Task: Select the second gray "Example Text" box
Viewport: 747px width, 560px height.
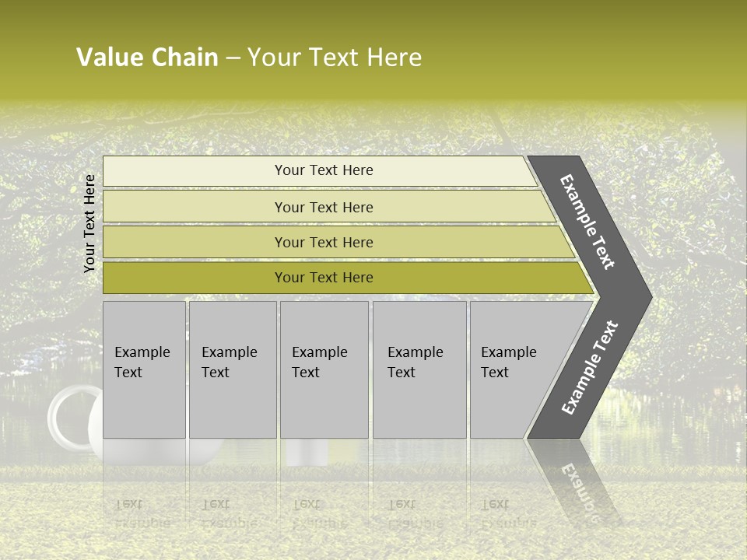Action: point(232,369)
